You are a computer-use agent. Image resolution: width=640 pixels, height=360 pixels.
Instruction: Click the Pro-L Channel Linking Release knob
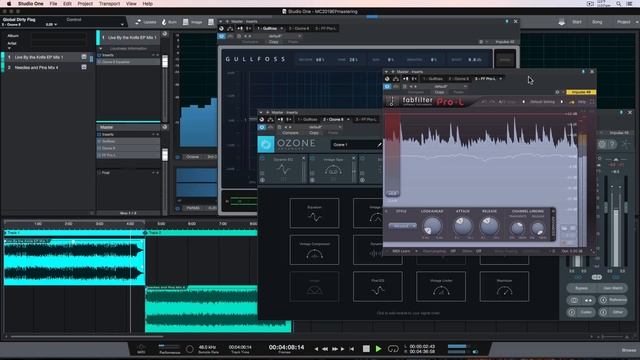pos(538,228)
